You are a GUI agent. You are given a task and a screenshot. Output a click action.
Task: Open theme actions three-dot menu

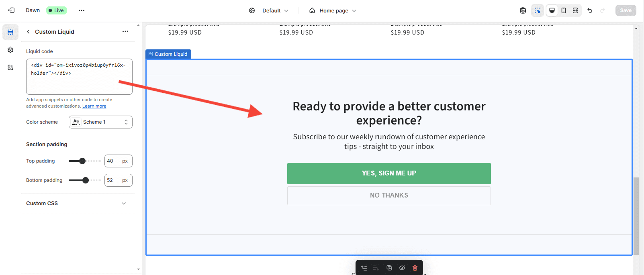82,10
